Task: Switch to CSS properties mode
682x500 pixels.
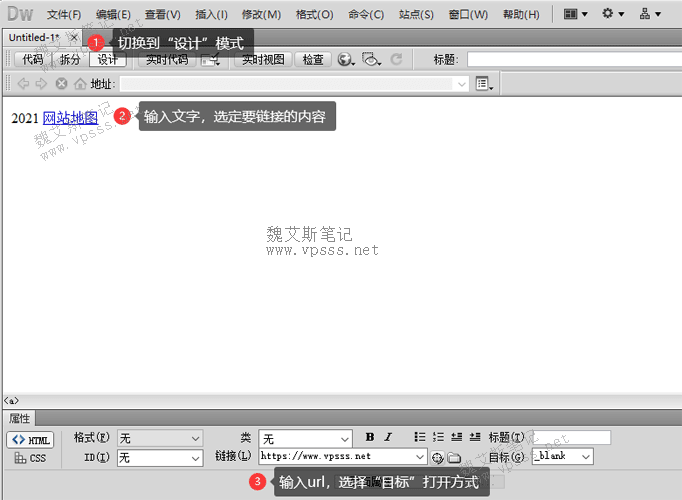Action: [30, 458]
